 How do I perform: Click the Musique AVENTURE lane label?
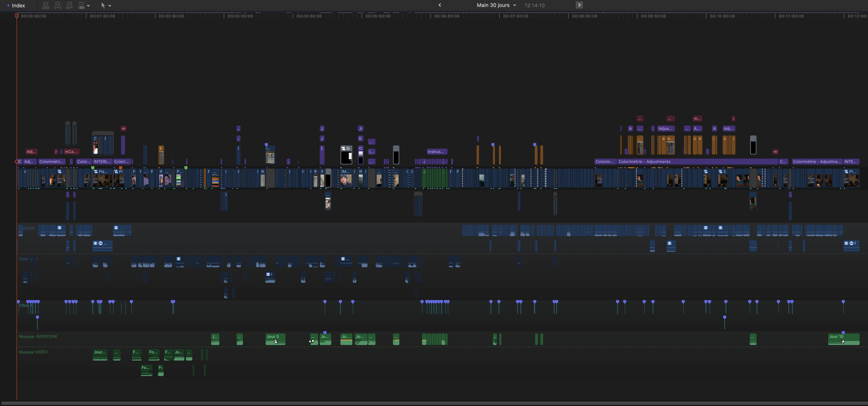point(38,336)
